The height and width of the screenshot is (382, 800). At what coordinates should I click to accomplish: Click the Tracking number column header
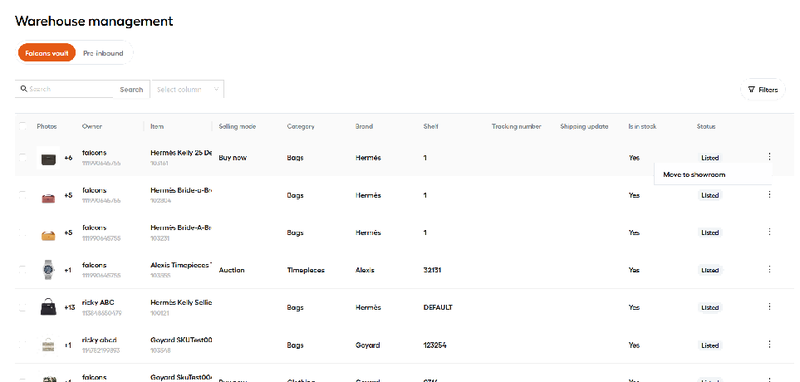click(x=516, y=126)
